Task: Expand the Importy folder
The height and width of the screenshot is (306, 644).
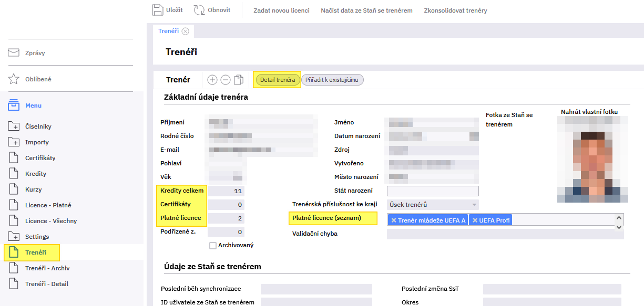Action: pos(14,142)
